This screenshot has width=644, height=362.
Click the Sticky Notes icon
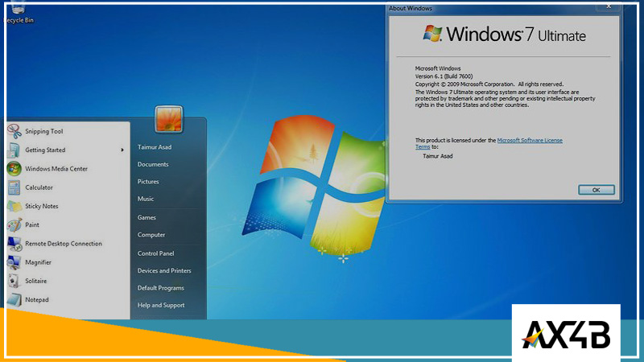click(x=14, y=207)
